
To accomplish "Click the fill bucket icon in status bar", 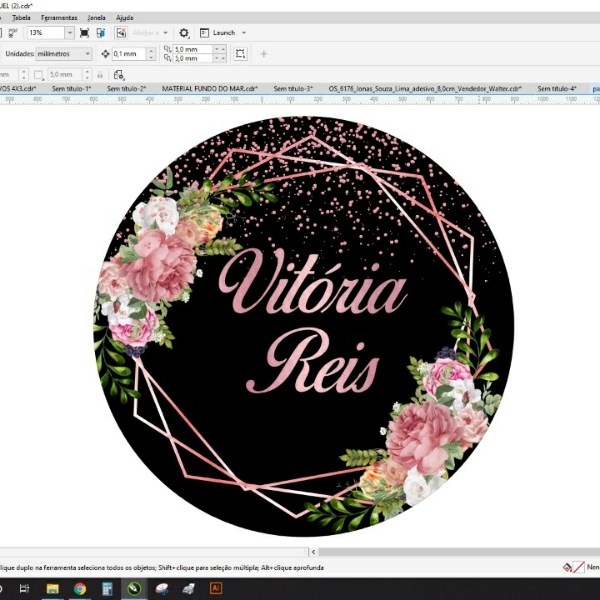I will 569,567.
